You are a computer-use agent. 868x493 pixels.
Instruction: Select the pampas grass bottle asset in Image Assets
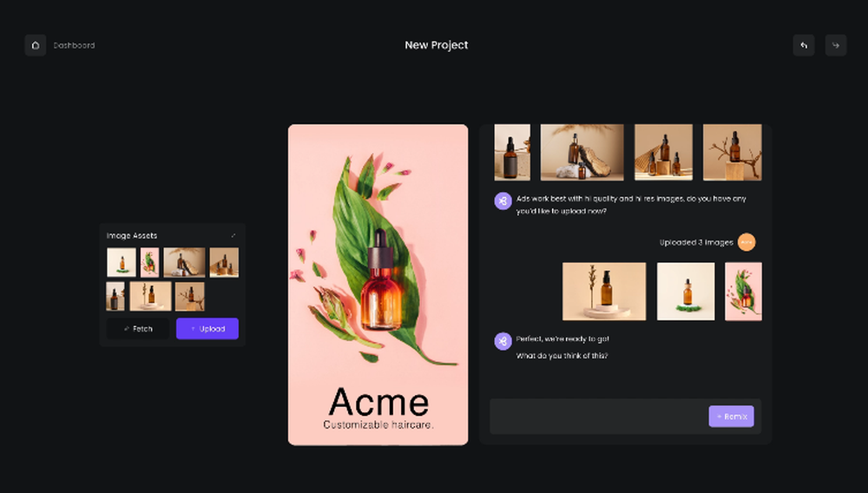pos(184,262)
